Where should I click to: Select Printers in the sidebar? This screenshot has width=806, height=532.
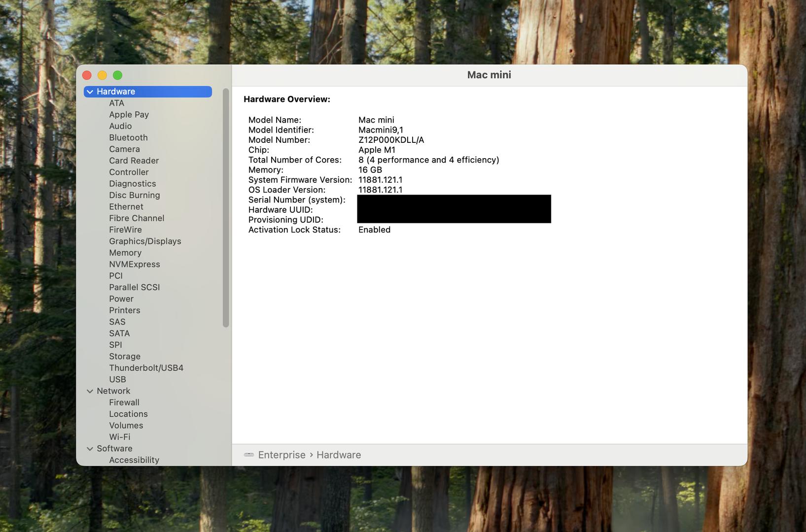(x=124, y=310)
